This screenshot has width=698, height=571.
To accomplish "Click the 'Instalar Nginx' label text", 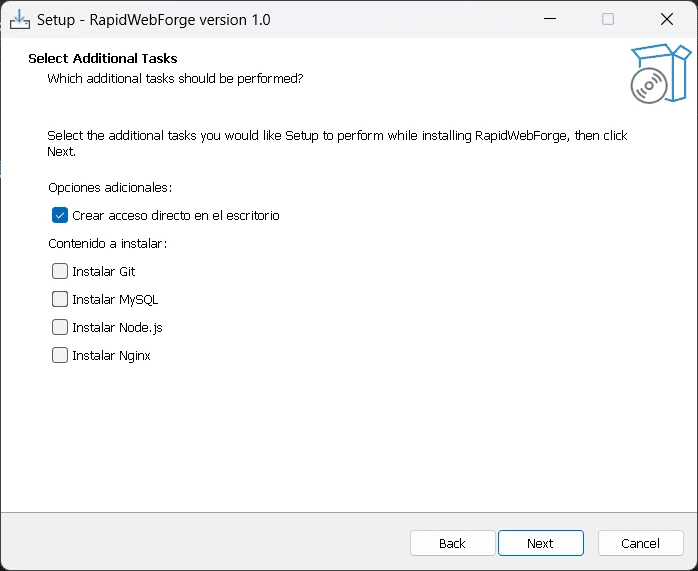I will (x=111, y=356).
